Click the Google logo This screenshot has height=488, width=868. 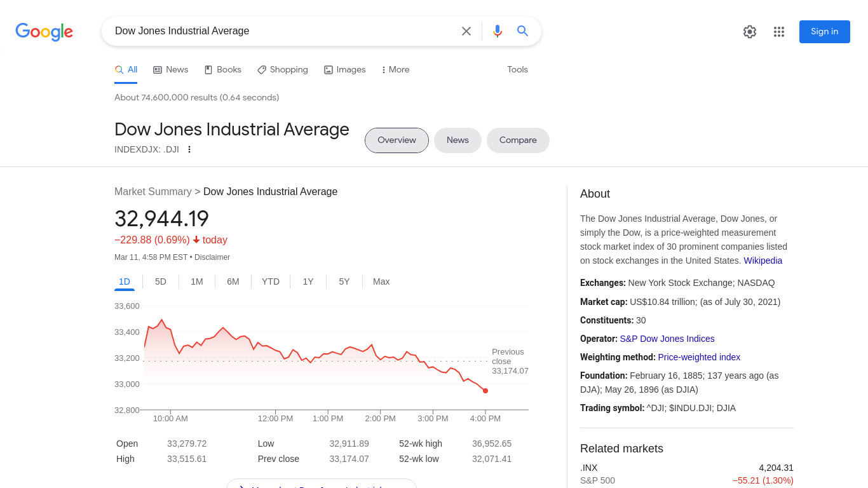44,32
